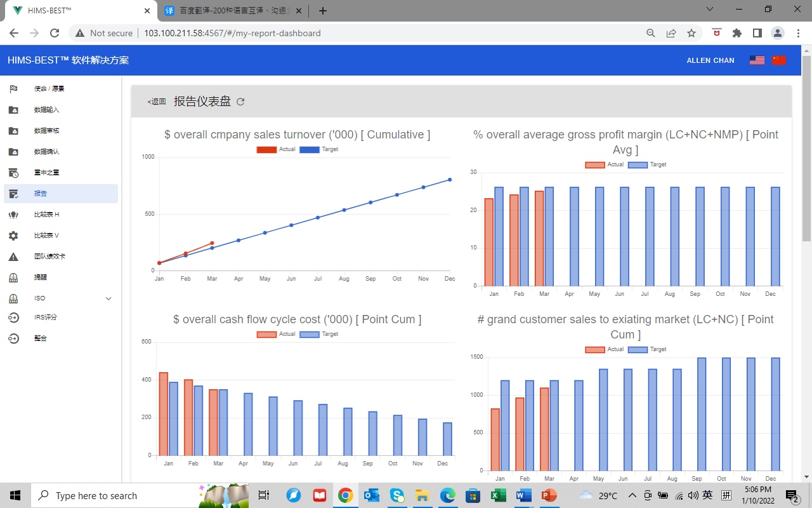
Task: Open 比较表 V gear icon item
Action: coord(13,236)
